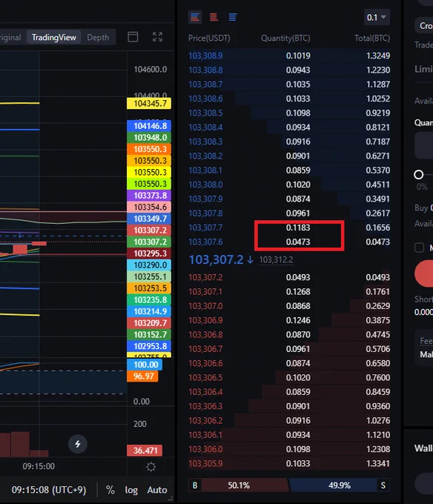Click the last price 103,307.2

216,259
